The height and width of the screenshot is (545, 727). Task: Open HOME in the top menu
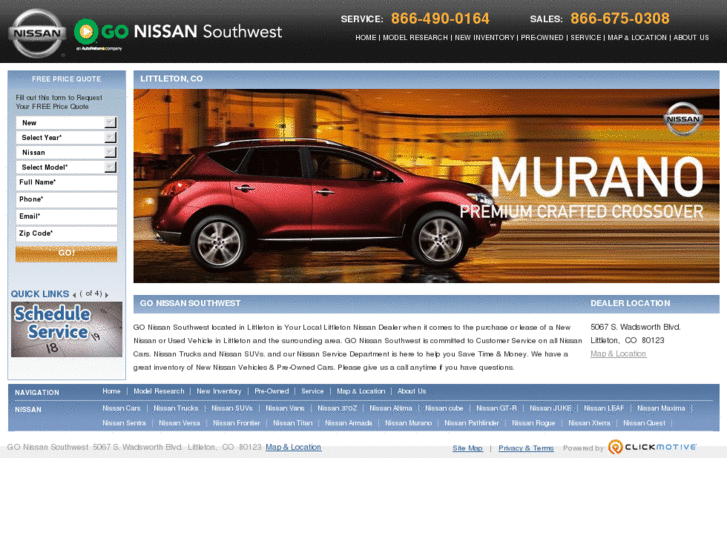(366, 38)
